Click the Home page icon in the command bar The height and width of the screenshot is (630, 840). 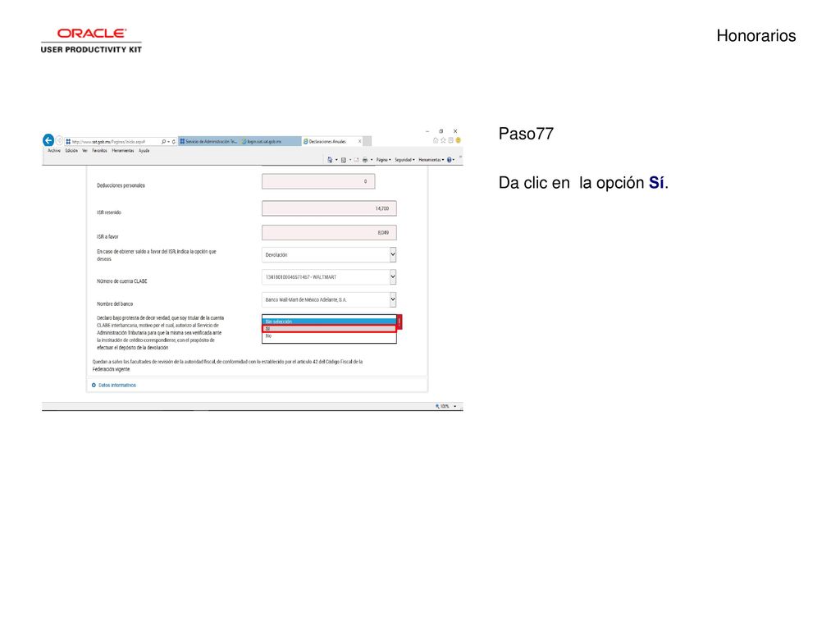tap(330, 160)
